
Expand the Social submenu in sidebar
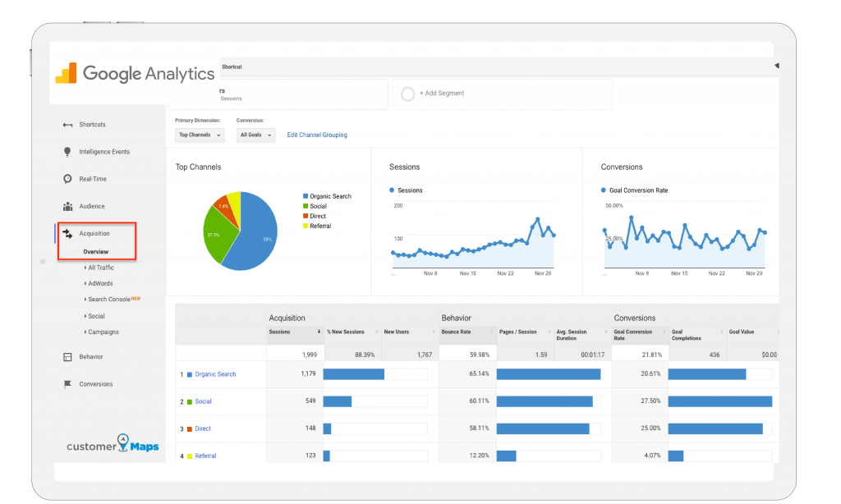(x=94, y=316)
